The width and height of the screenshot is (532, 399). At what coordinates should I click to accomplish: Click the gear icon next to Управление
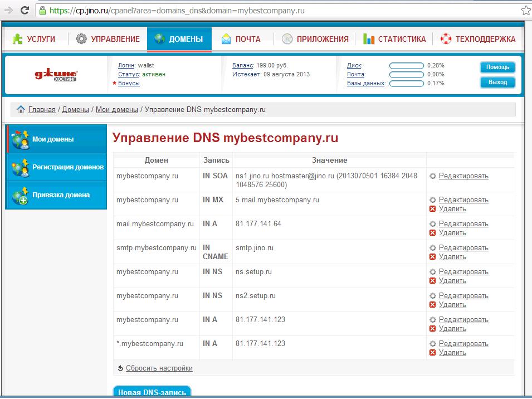(81, 38)
